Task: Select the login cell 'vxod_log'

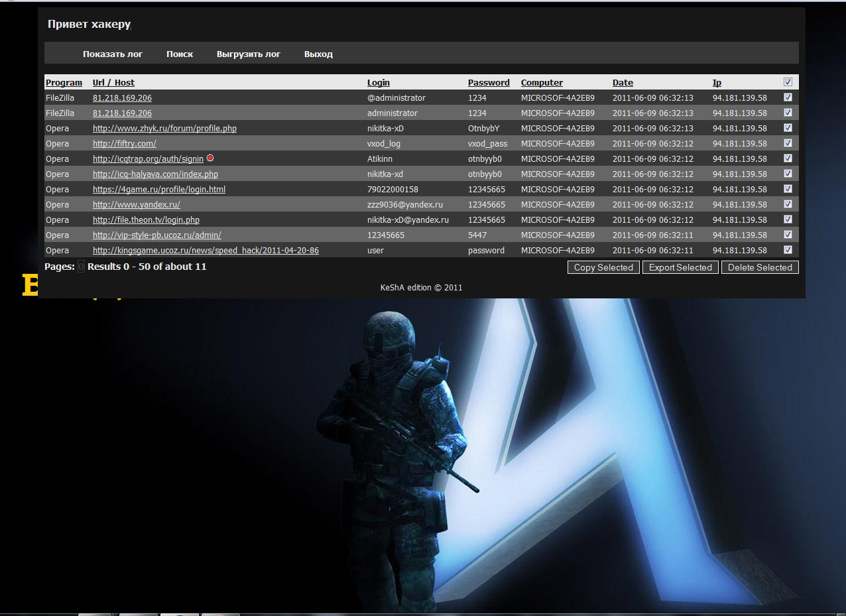Action: point(384,144)
